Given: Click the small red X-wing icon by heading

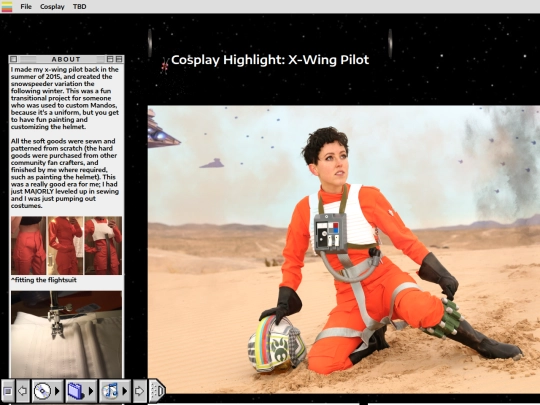Looking at the screenshot, I should coord(165,65).
